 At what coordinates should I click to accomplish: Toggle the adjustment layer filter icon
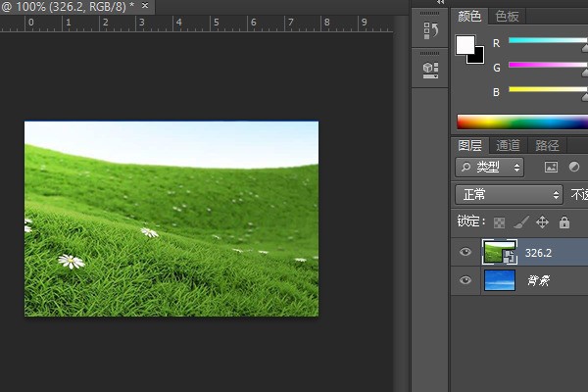coord(573,167)
